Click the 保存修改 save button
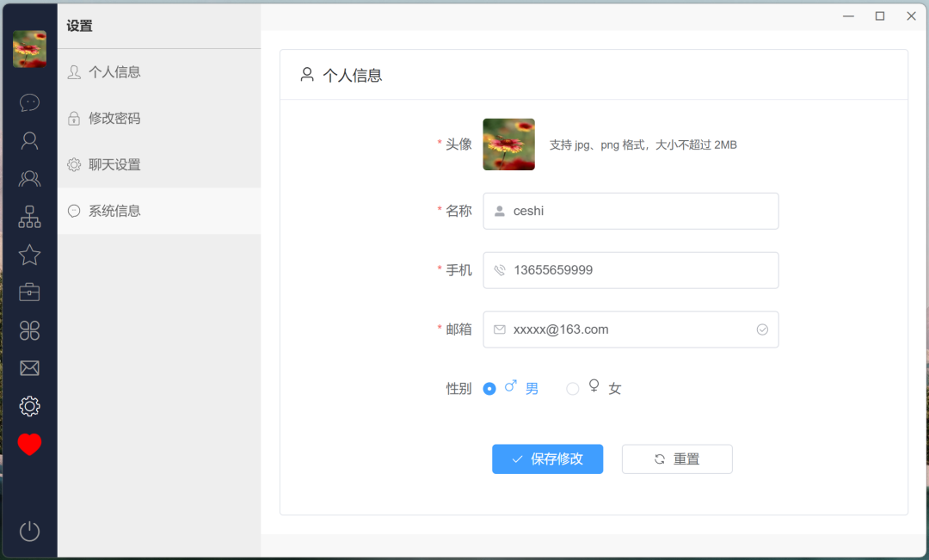929x560 pixels. pos(547,459)
